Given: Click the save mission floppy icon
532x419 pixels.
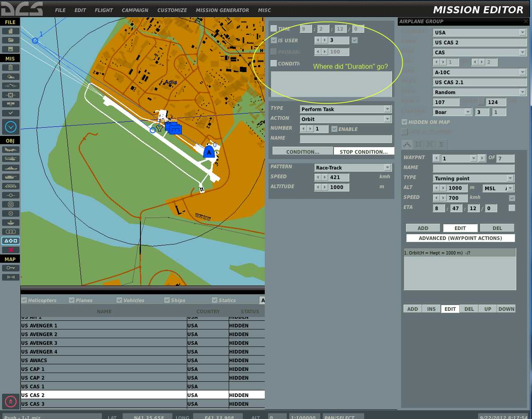Looking at the screenshot, I should click(10, 49).
